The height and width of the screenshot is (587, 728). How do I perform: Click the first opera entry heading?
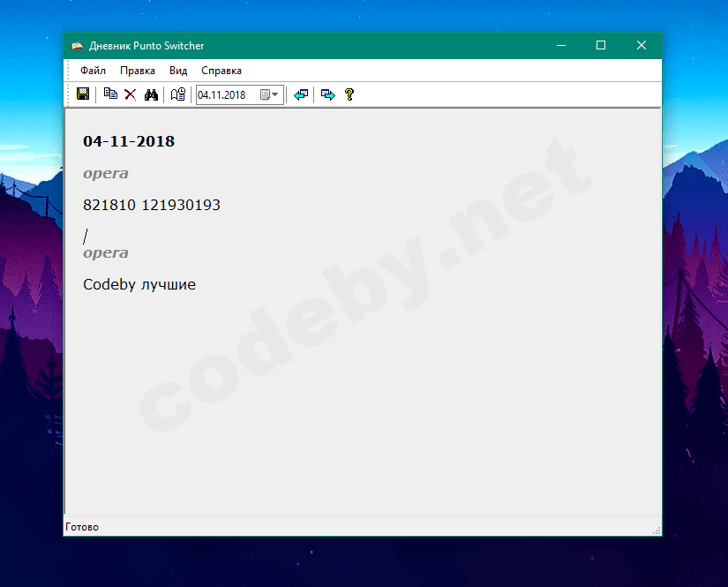pyautogui.click(x=105, y=174)
